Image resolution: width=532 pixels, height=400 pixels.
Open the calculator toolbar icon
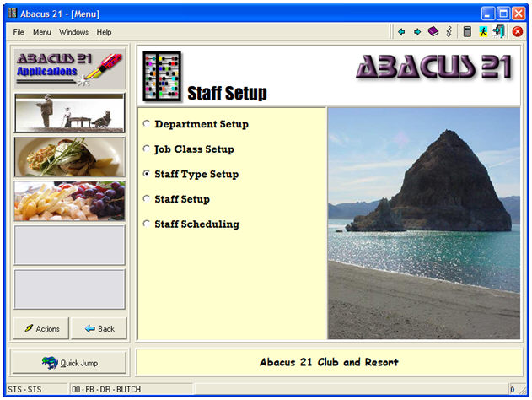point(467,32)
